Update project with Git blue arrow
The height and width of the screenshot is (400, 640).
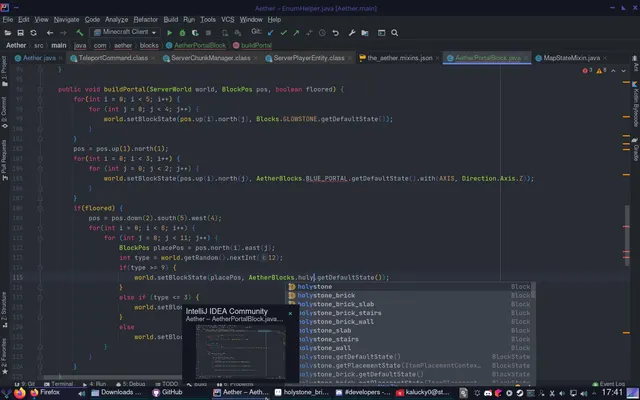(271, 33)
